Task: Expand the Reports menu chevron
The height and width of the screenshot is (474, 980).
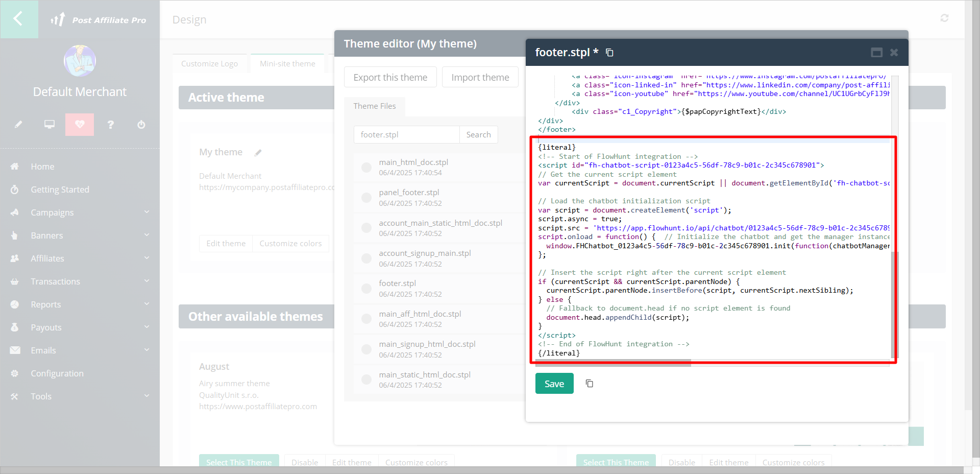Action: point(147,304)
